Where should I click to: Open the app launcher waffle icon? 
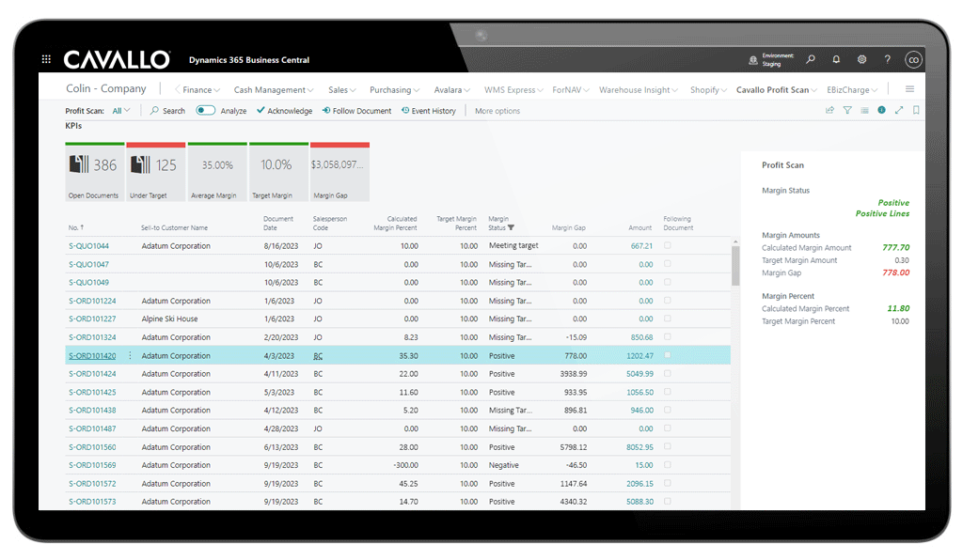pos(46,59)
